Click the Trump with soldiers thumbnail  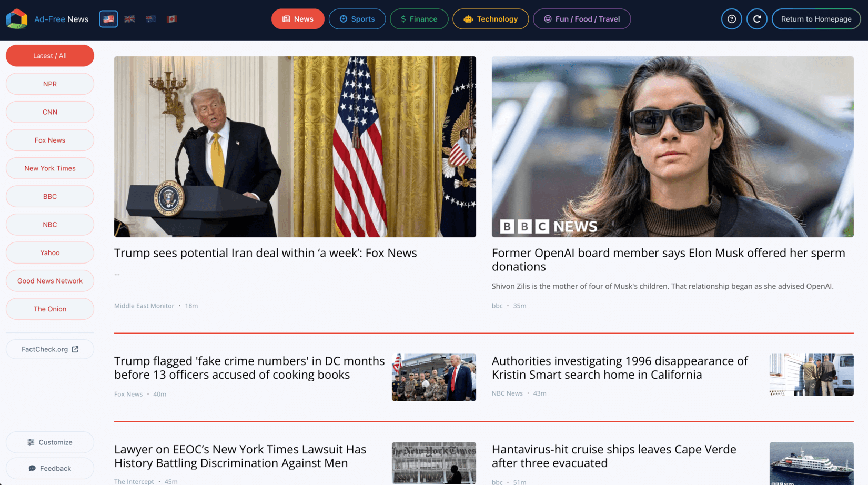[x=434, y=377]
